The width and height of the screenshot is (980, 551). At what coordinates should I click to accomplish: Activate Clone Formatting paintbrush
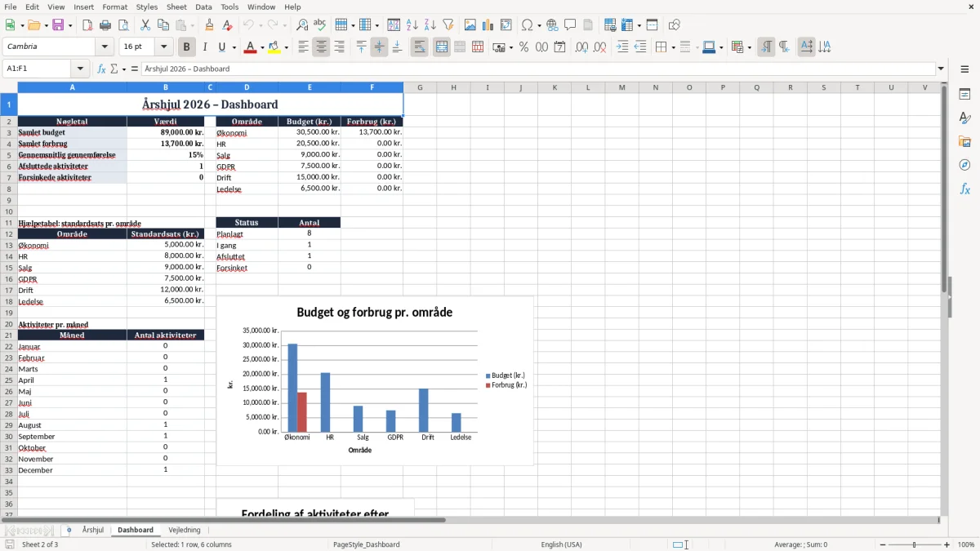[209, 25]
